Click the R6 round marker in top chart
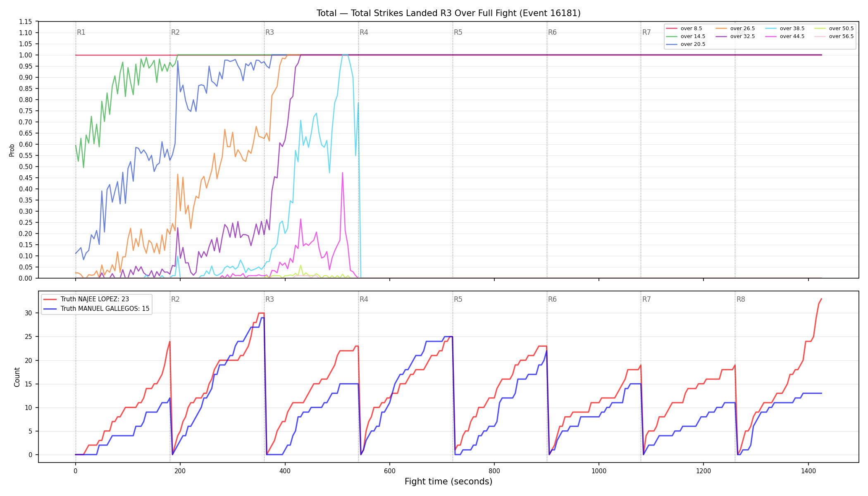Screen dimensions: 868x496 click(552, 32)
